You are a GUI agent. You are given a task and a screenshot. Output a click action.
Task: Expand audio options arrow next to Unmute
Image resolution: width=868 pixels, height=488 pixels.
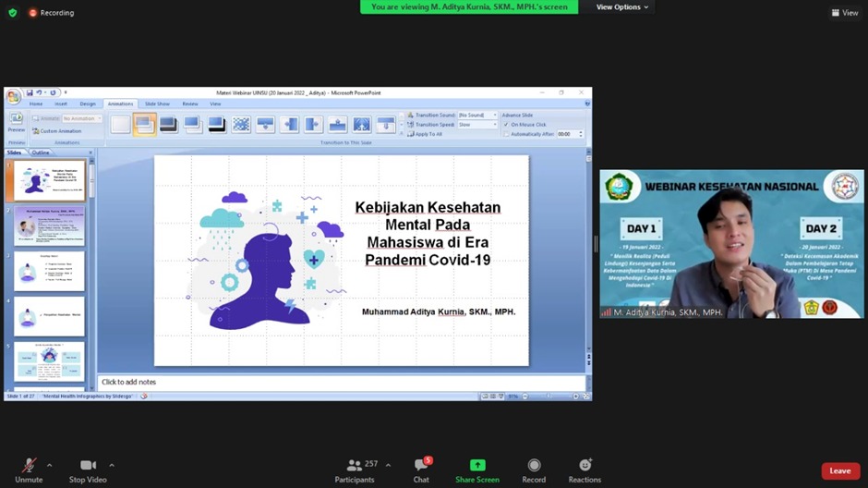click(x=49, y=465)
